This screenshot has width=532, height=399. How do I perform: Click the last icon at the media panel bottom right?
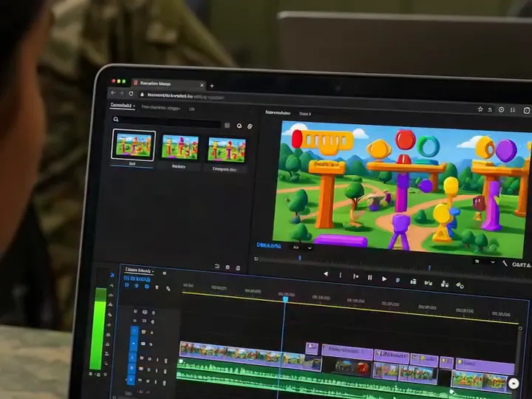click(238, 268)
